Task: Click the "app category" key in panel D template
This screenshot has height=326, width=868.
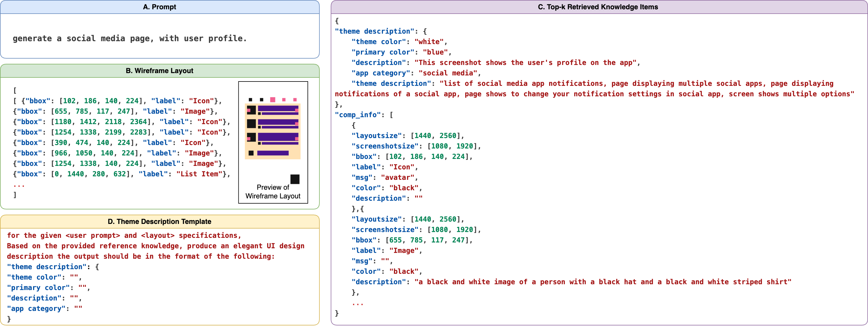Action: click(36, 309)
